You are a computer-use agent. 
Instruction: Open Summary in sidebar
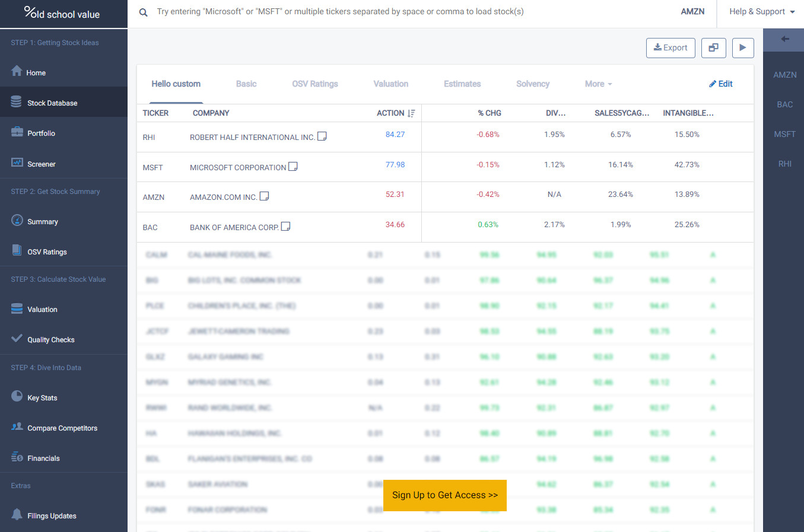click(63, 221)
